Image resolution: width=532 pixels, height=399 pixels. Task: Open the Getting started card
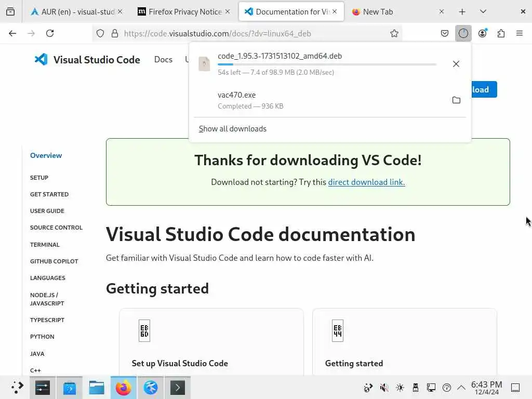click(x=404, y=342)
